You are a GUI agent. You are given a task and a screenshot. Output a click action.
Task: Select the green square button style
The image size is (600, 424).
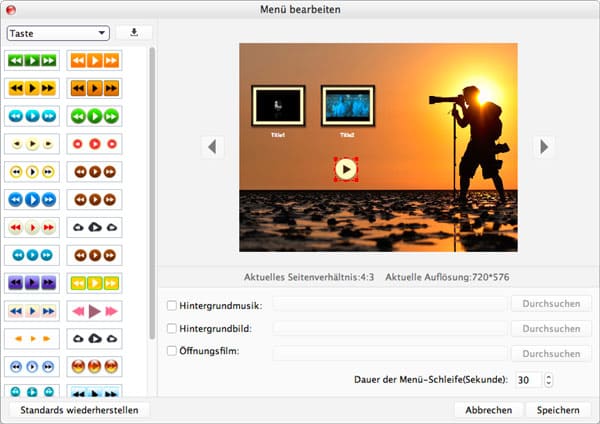[33, 60]
